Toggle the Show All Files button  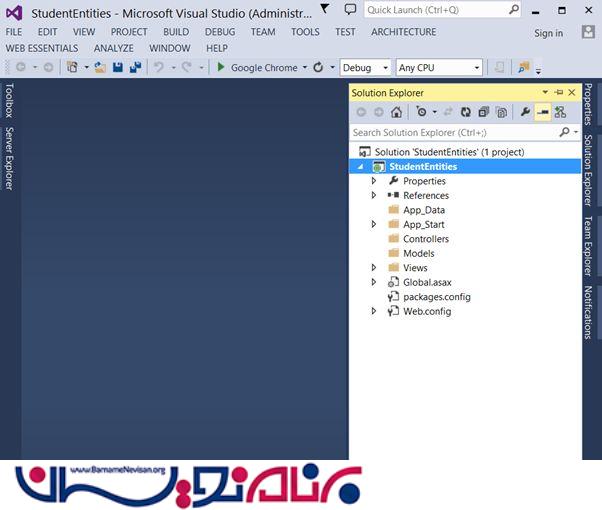point(502,112)
